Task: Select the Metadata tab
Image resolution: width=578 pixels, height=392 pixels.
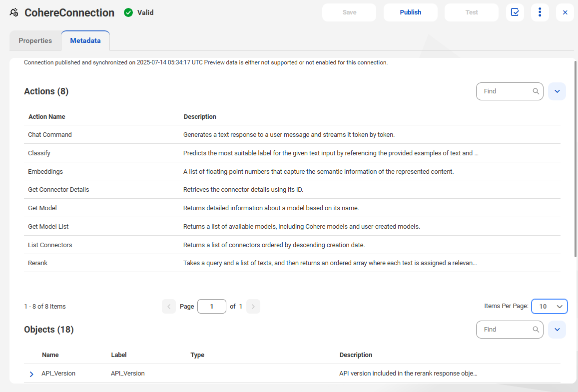Action: point(85,40)
